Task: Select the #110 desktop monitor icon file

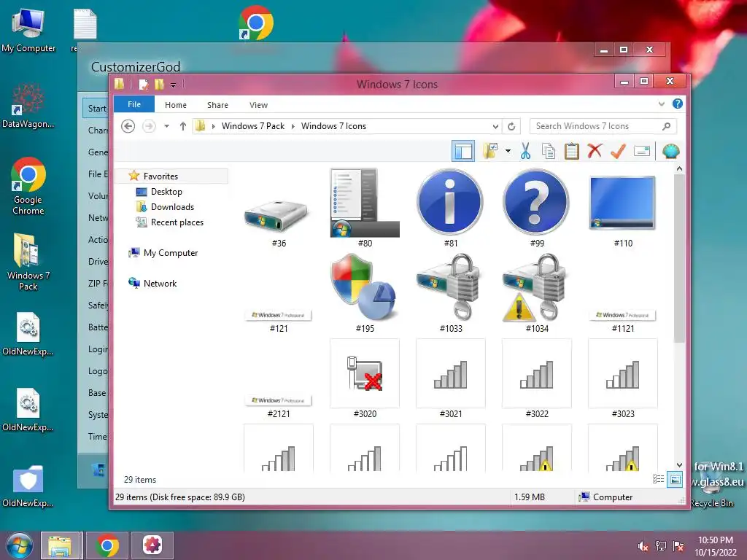Action: pos(623,208)
